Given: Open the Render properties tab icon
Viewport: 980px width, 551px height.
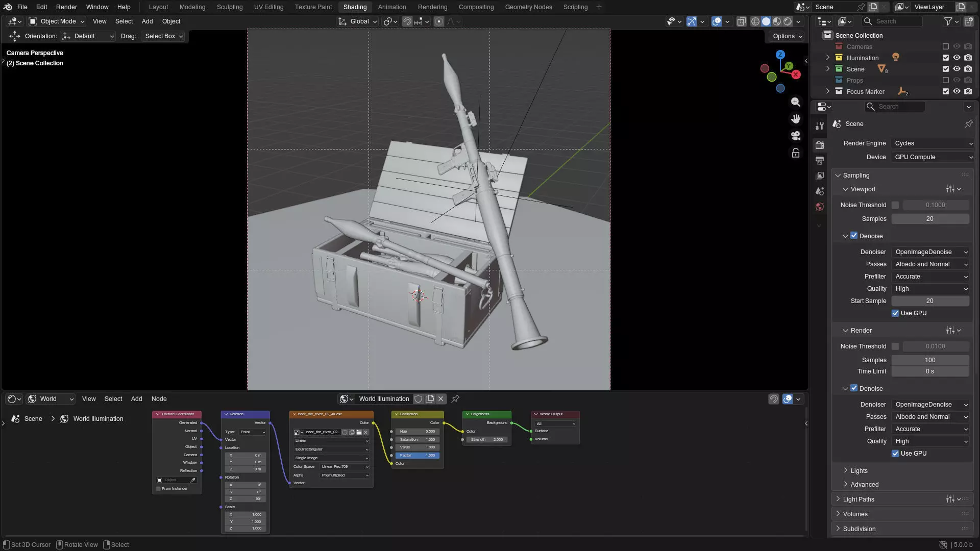Looking at the screenshot, I should (820, 145).
